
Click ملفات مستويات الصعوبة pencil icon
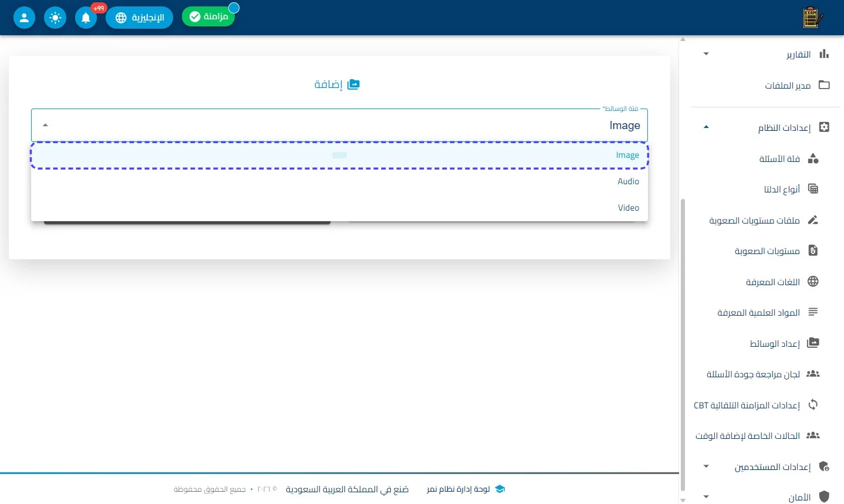[813, 220]
